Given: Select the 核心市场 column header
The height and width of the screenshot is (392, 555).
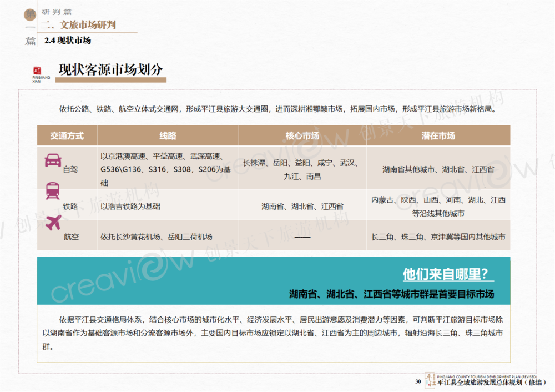Looking at the screenshot, I should pos(302,136).
